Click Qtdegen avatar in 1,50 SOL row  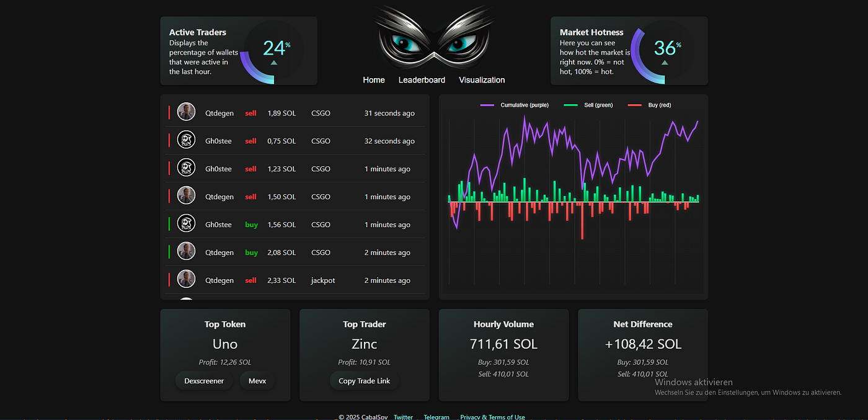tap(186, 195)
